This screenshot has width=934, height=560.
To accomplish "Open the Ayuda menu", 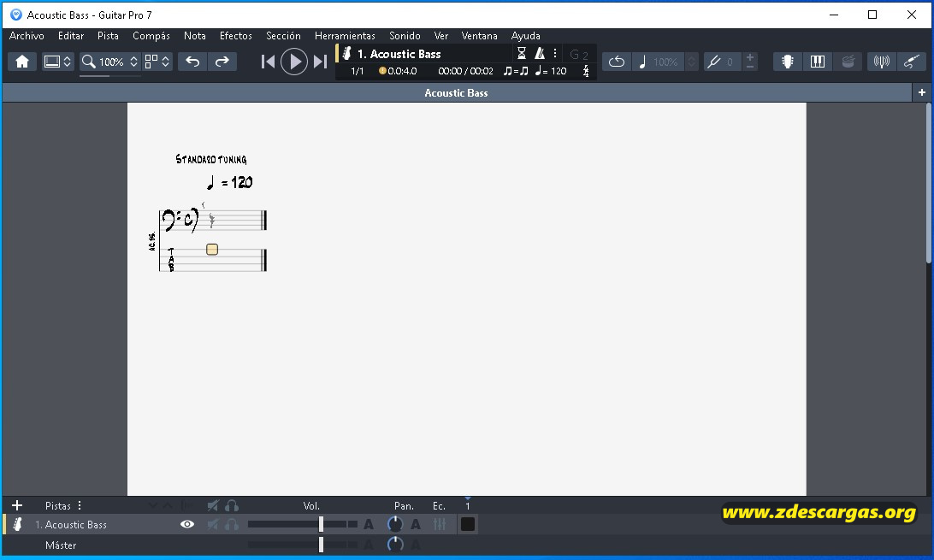I will tap(525, 36).
